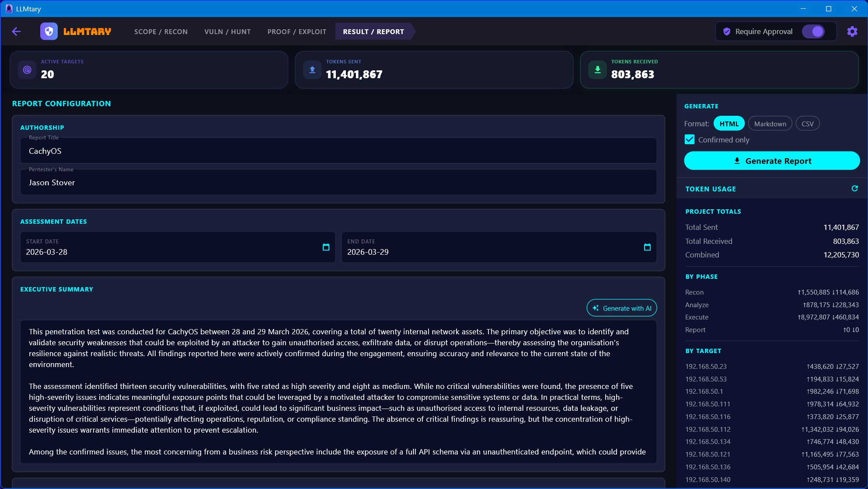Open the Start Date calendar picker
The height and width of the screenshot is (489, 868).
click(x=326, y=247)
